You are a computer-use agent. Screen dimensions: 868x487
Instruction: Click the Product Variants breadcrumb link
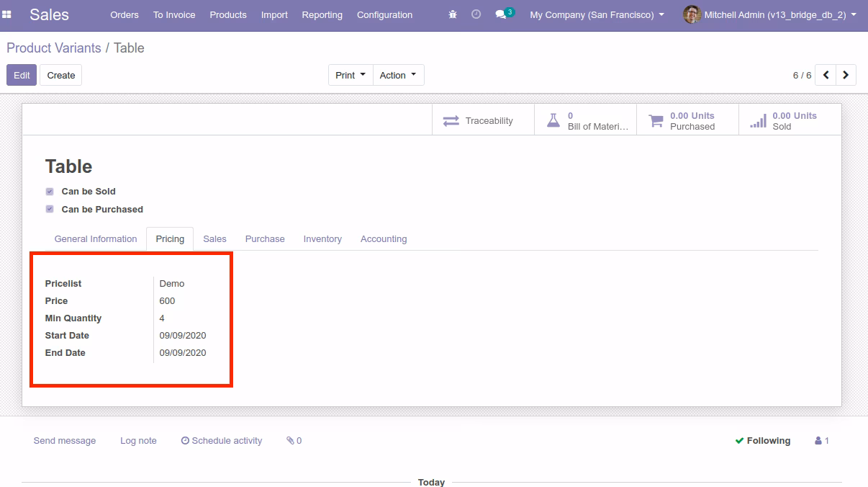(54, 48)
